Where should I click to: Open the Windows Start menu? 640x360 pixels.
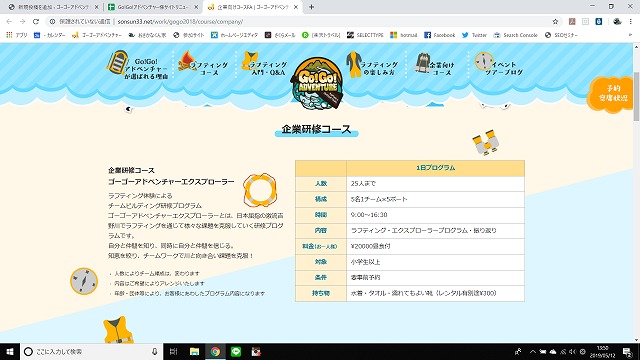pos(10,351)
